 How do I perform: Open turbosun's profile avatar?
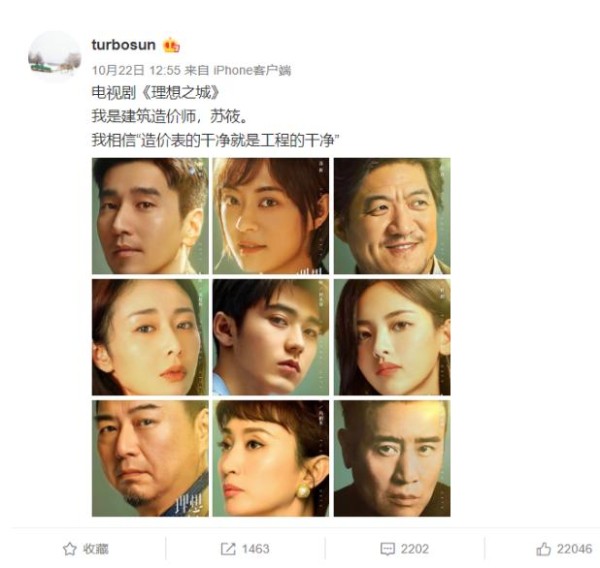click(55, 57)
